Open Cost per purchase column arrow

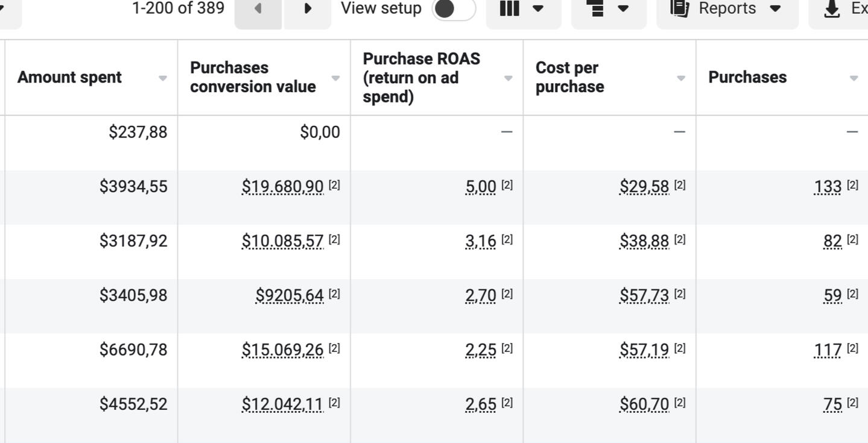pyautogui.click(x=680, y=78)
